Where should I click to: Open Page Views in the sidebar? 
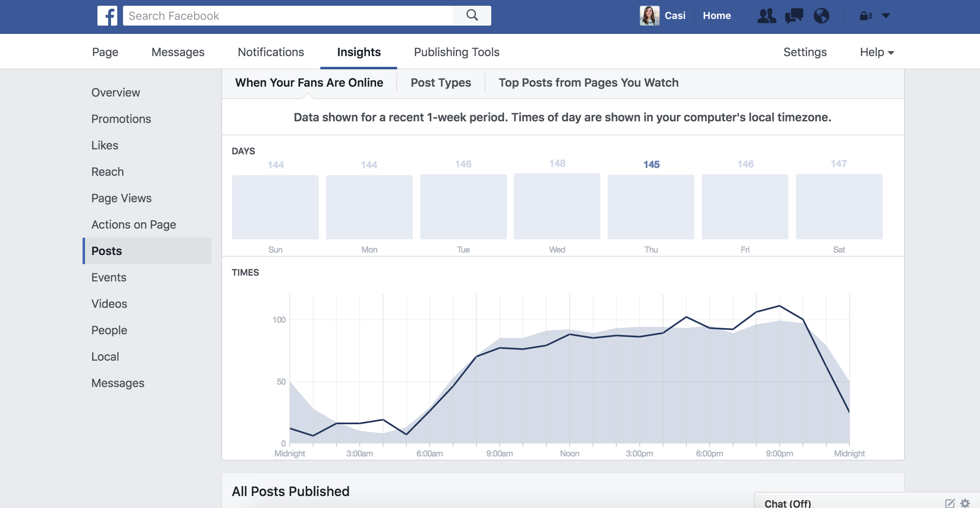tap(121, 198)
